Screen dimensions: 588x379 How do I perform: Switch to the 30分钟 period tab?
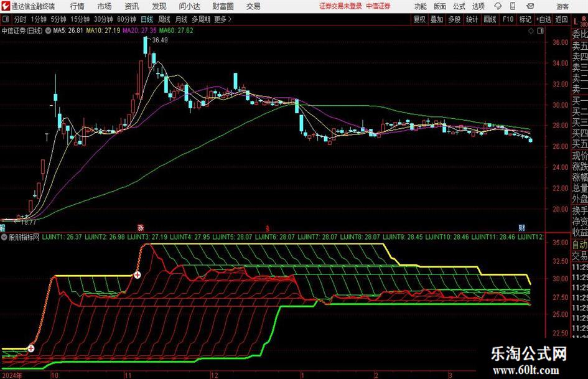coord(103,19)
